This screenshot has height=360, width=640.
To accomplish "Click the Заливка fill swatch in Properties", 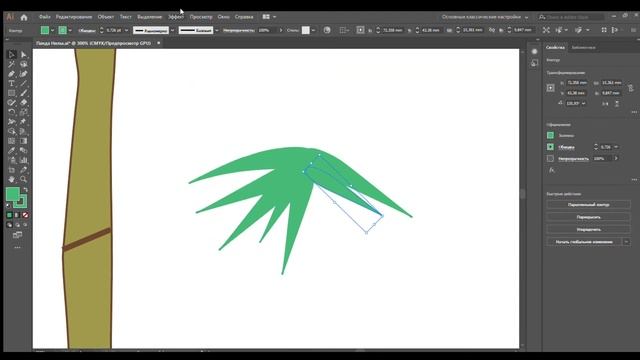I will (550, 135).
